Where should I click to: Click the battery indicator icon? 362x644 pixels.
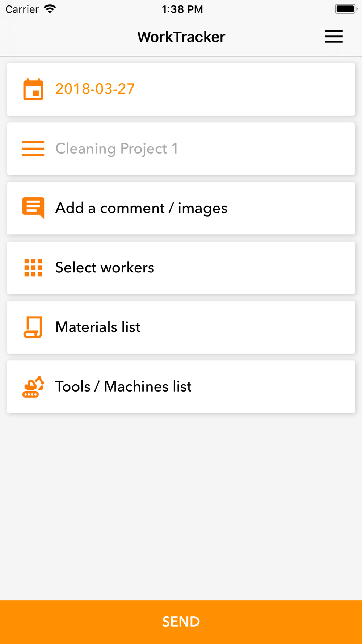346,9
